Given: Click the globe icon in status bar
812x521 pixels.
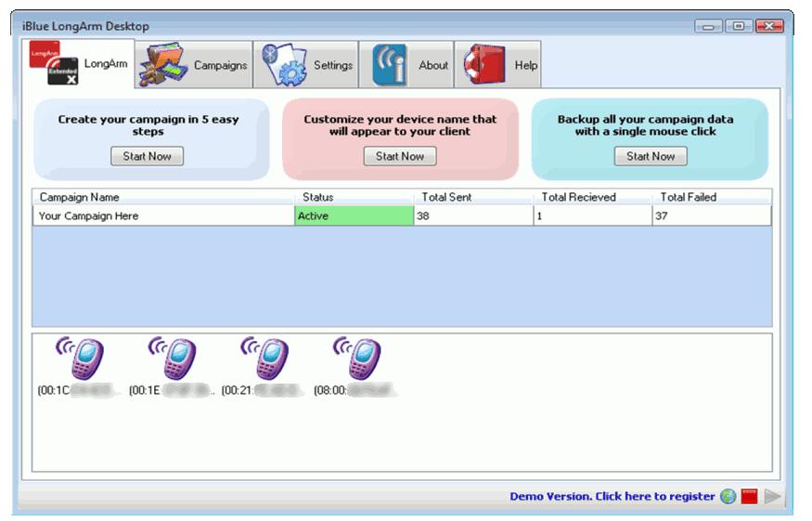Looking at the screenshot, I should tap(728, 496).
